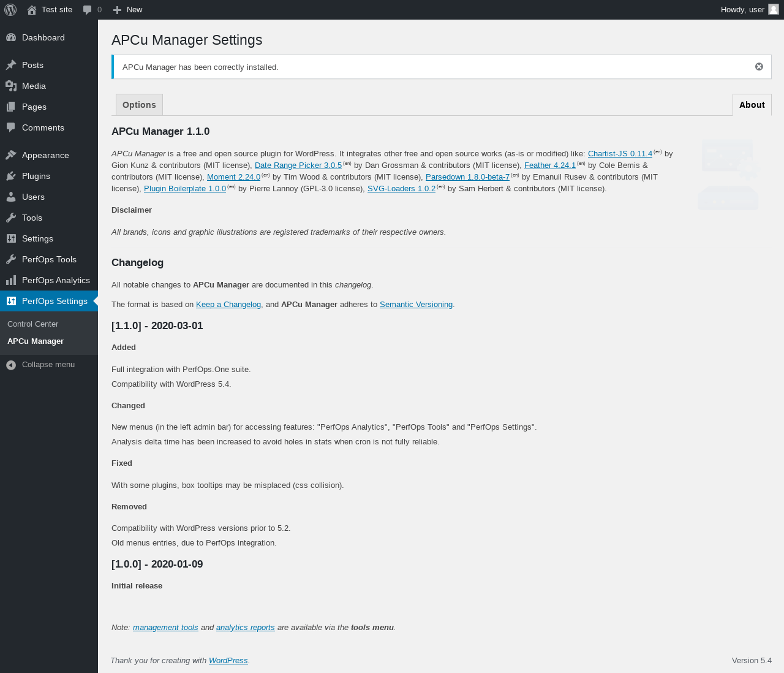Image resolution: width=784 pixels, height=673 pixels.
Task: Open PerfOps Analytics menu label
Action: [56, 280]
